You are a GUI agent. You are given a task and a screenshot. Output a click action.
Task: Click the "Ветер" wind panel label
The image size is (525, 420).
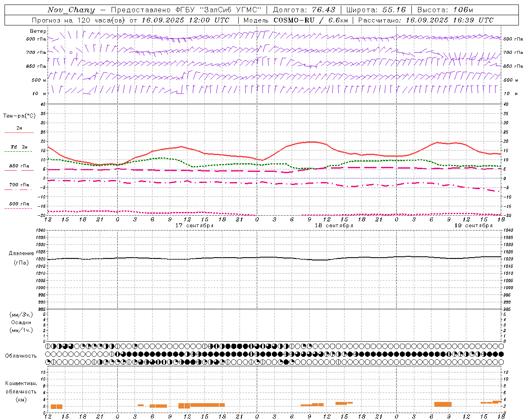click(38, 31)
